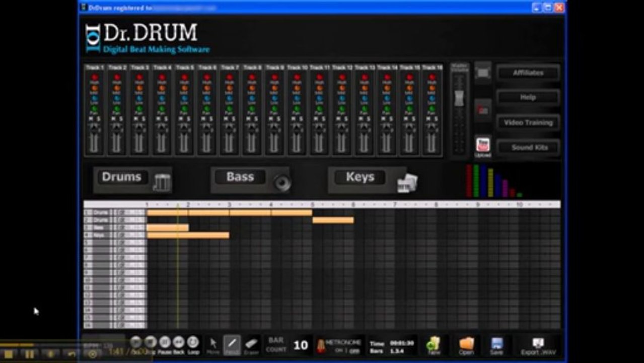Image resolution: width=644 pixels, height=363 pixels.
Task: Click the Dr. DRUM logo
Action: coord(148,38)
